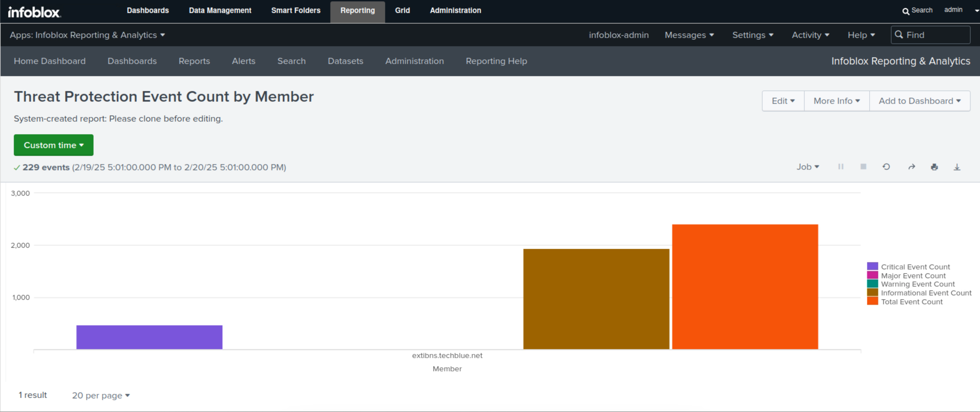Open the Add to Dashboard dropdown
The width and height of the screenshot is (980, 412).
(919, 101)
